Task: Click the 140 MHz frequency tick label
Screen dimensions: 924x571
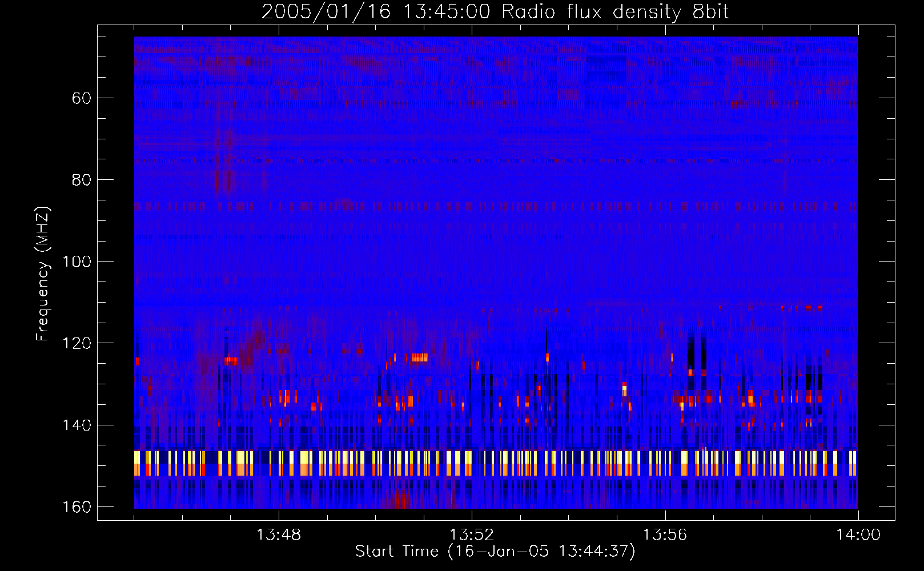Action: [77, 425]
